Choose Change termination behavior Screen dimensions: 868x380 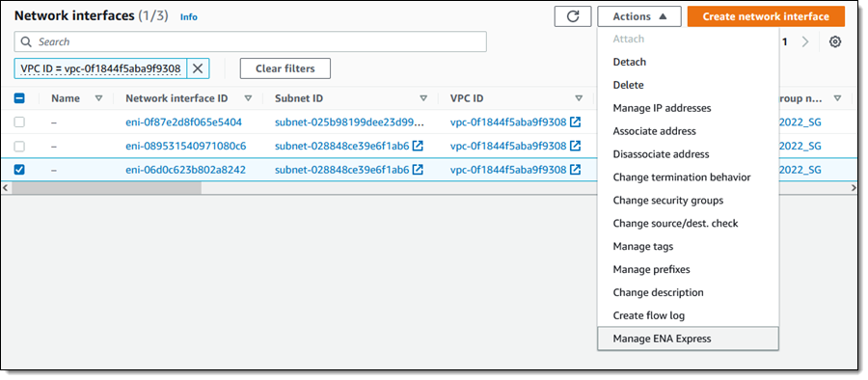[688, 177]
